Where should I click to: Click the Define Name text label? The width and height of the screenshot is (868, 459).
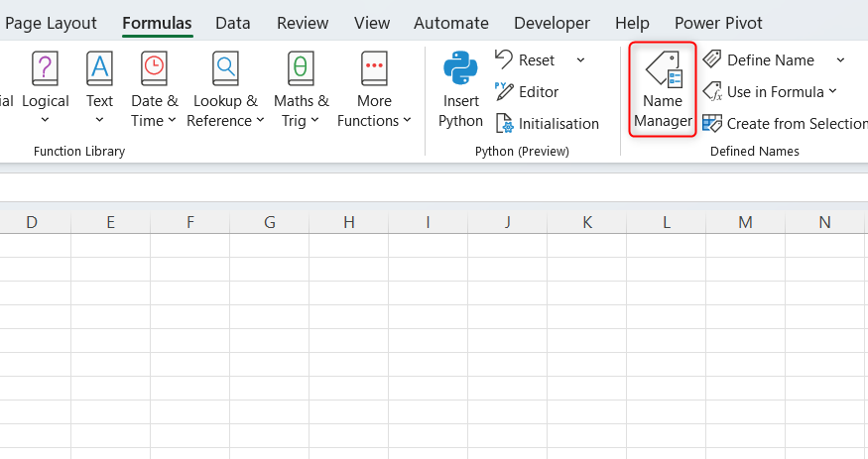(771, 59)
